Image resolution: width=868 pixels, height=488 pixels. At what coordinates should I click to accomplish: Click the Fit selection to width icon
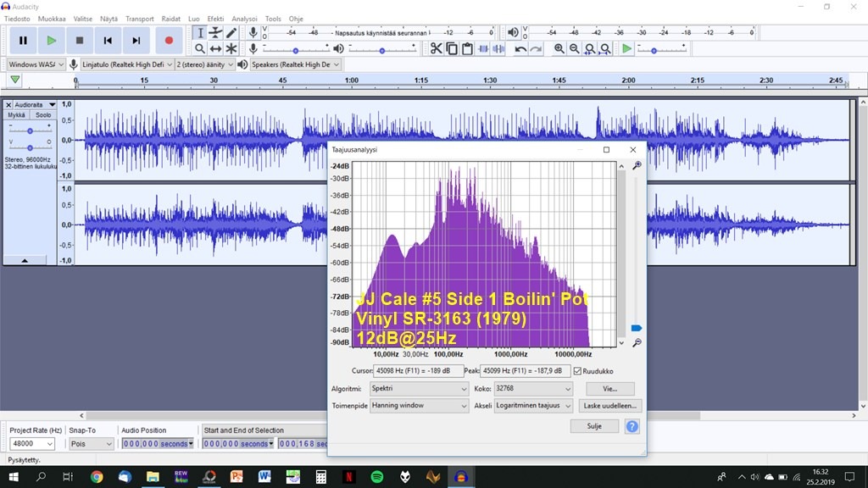(x=590, y=48)
